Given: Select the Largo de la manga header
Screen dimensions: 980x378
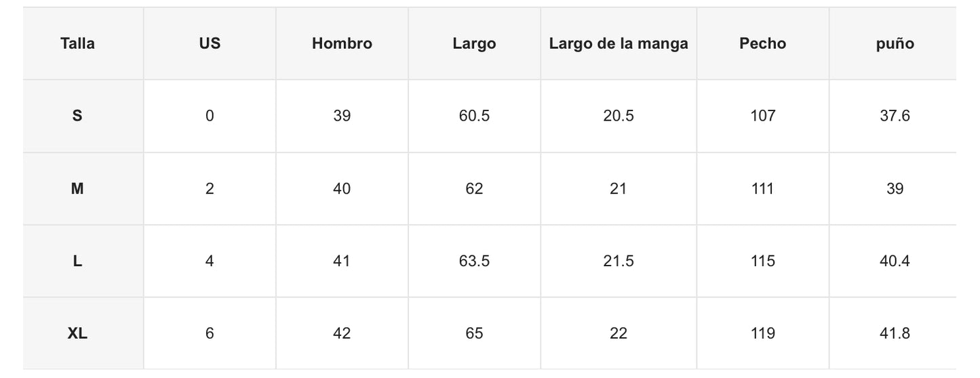Looking at the screenshot, I should coord(619,44).
